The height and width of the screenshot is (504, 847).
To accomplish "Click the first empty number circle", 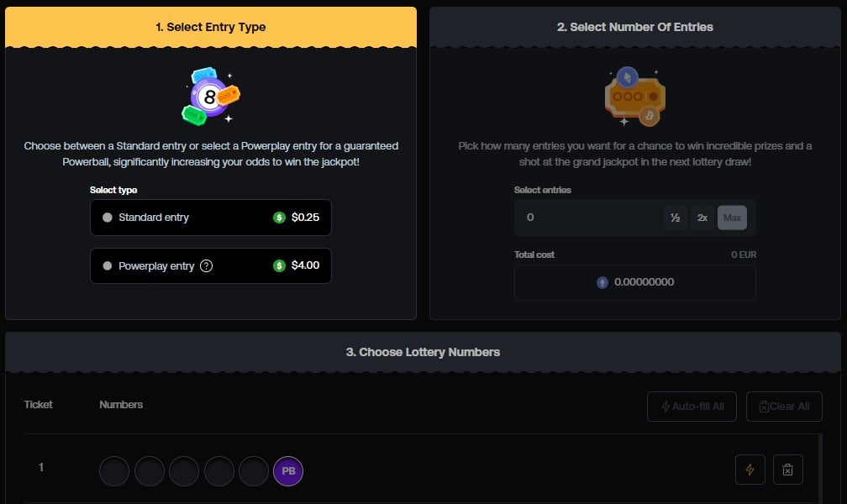I will click(114, 471).
